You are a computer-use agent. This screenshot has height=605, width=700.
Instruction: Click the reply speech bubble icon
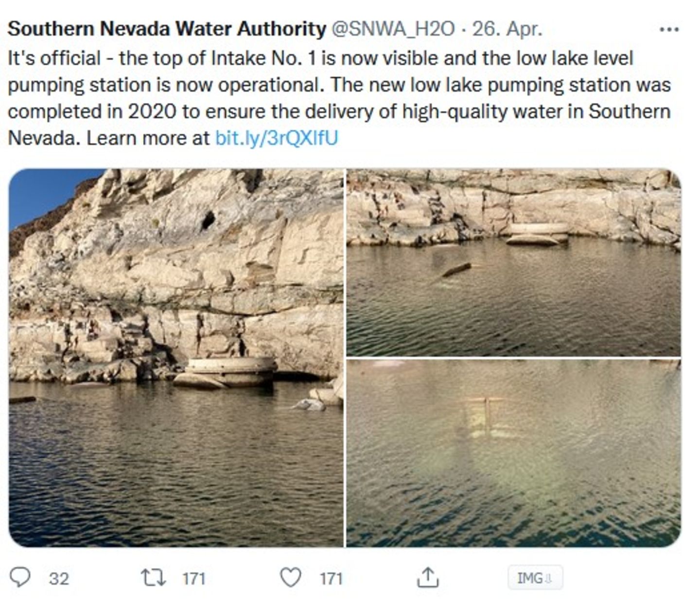point(20,578)
